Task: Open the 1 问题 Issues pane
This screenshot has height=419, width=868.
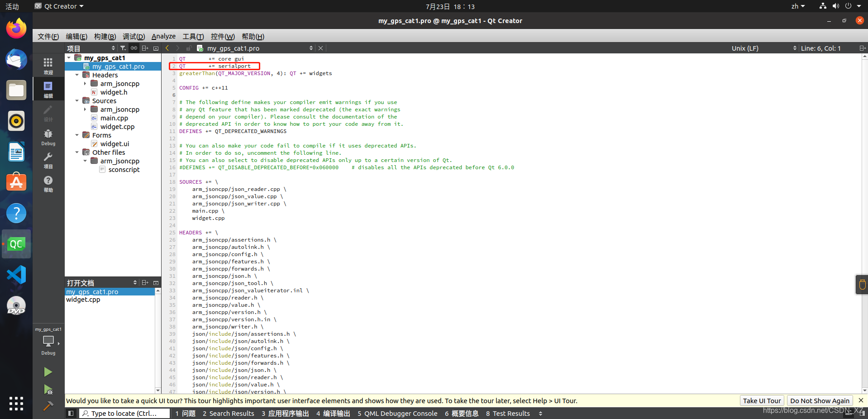Action: point(186,413)
